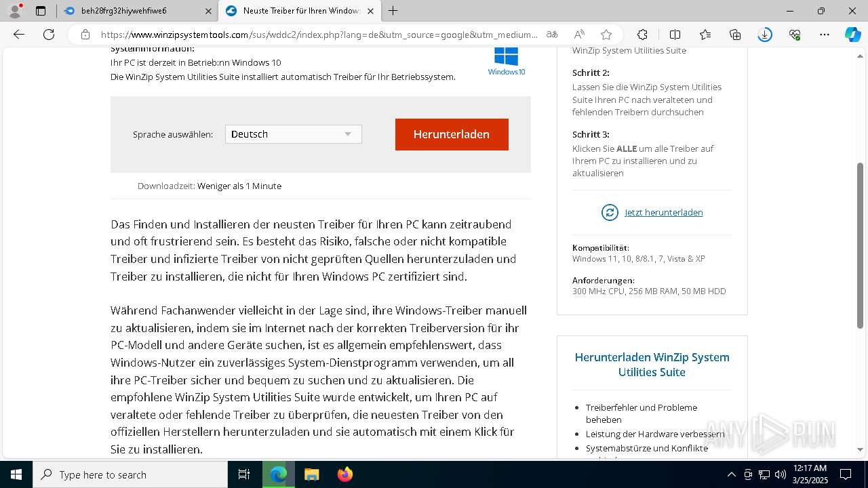Click the Edge profile avatar icon

click(15, 11)
